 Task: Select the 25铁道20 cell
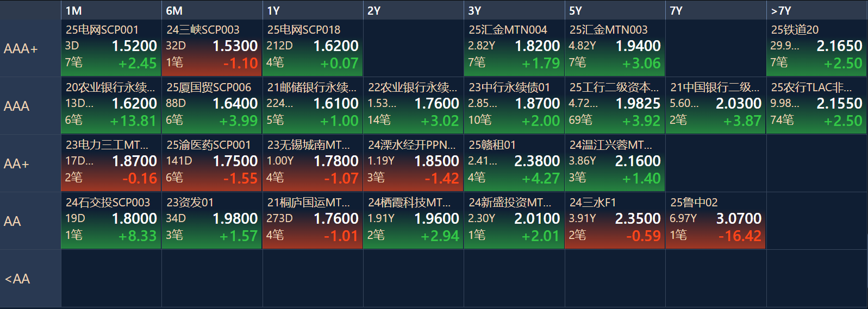[x=816, y=47]
